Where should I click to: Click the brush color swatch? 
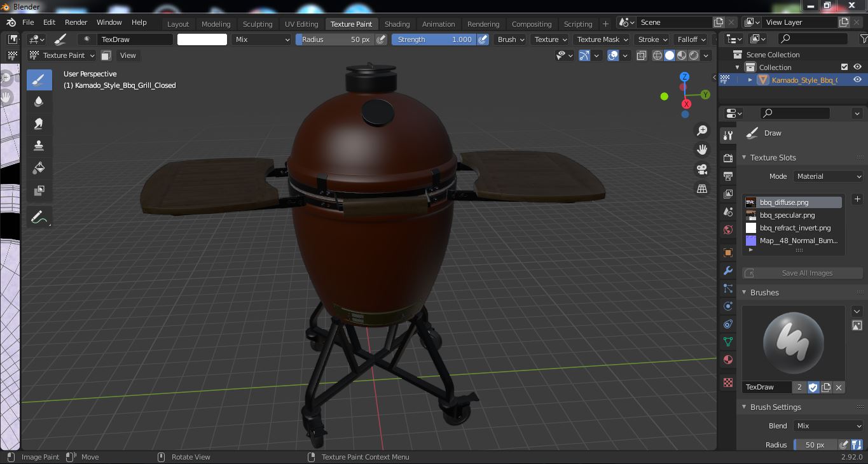click(x=202, y=39)
